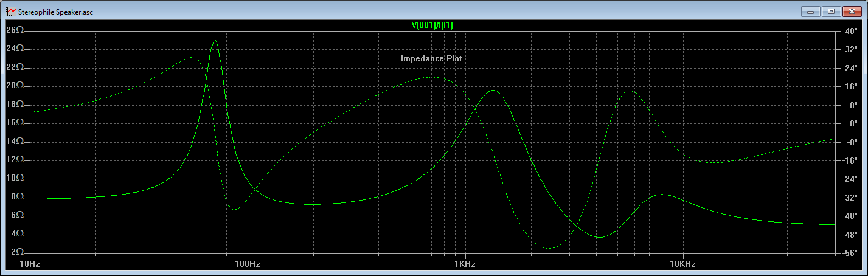Click the 2Ω left axis label
This screenshot has height=276, width=868.
tap(18, 252)
